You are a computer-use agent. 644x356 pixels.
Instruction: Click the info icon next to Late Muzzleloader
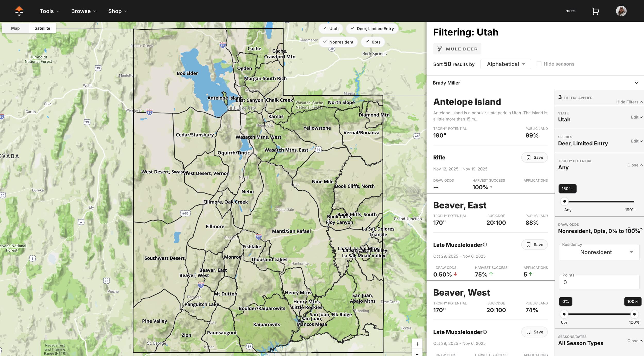(x=485, y=244)
